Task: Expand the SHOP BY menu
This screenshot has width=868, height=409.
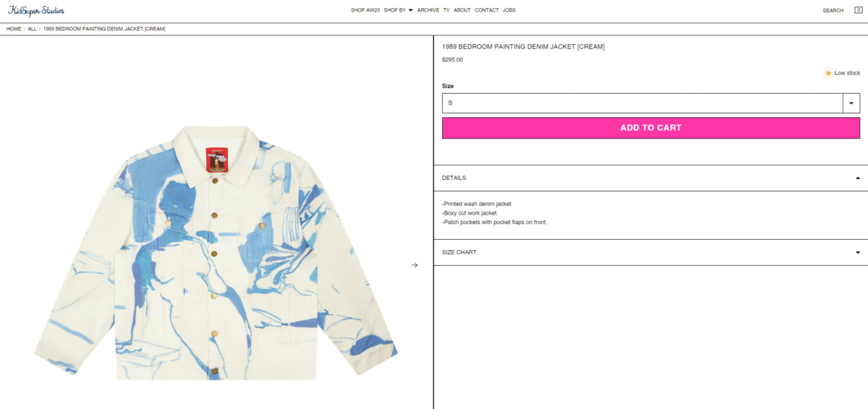Action: coord(398,10)
